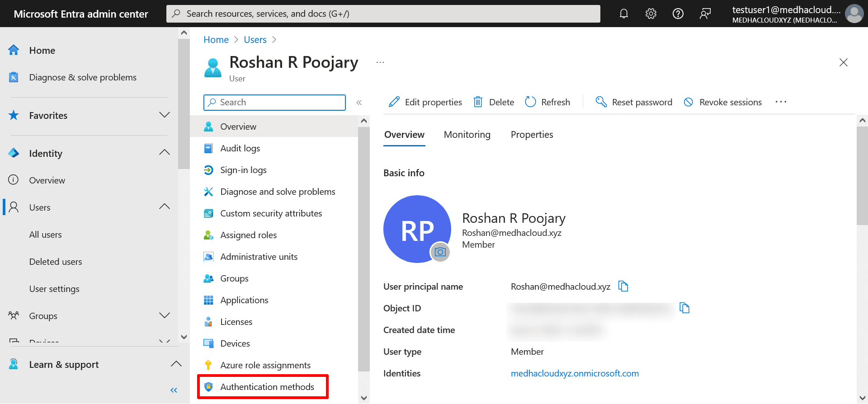This screenshot has width=868, height=404.
Task: Collapse the Learn & support section
Action: click(176, 364)
